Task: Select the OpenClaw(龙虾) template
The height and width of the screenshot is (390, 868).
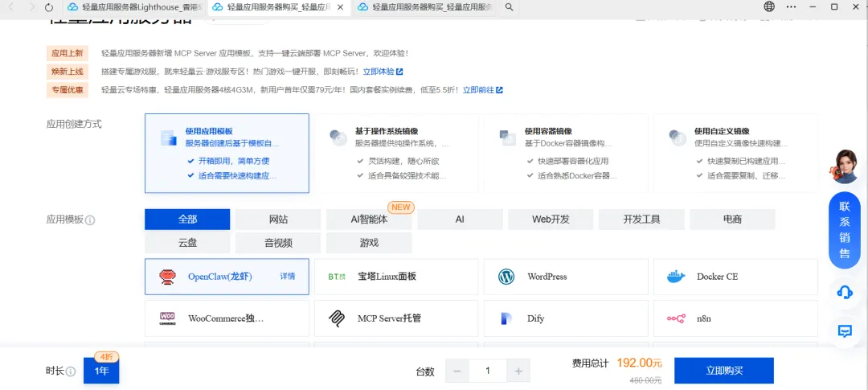Action: [x=227, y=277]
